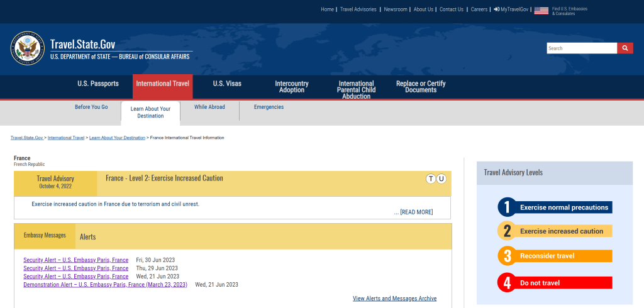Click the Travel Advisory October 4, 2022 box
644x308 pixels.
point(55,184)
